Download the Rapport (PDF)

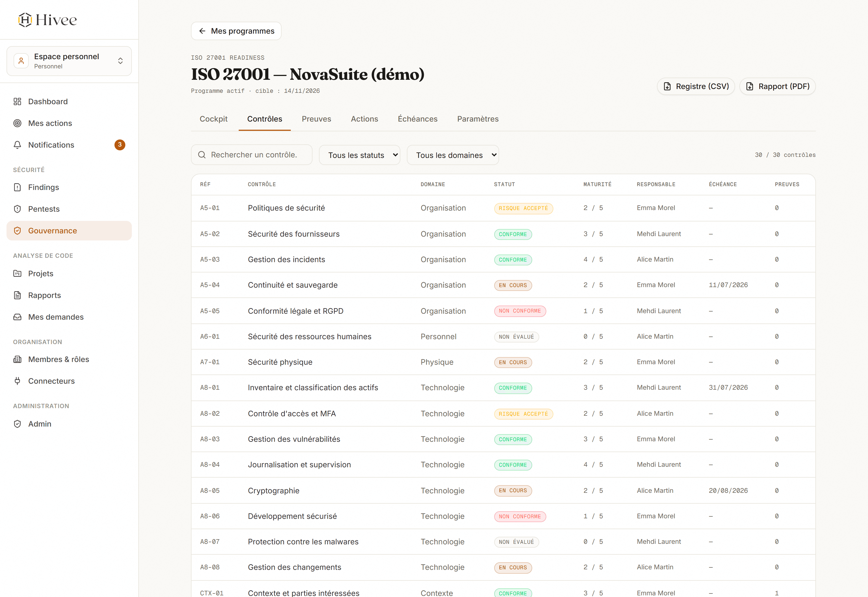pos(777,86)
